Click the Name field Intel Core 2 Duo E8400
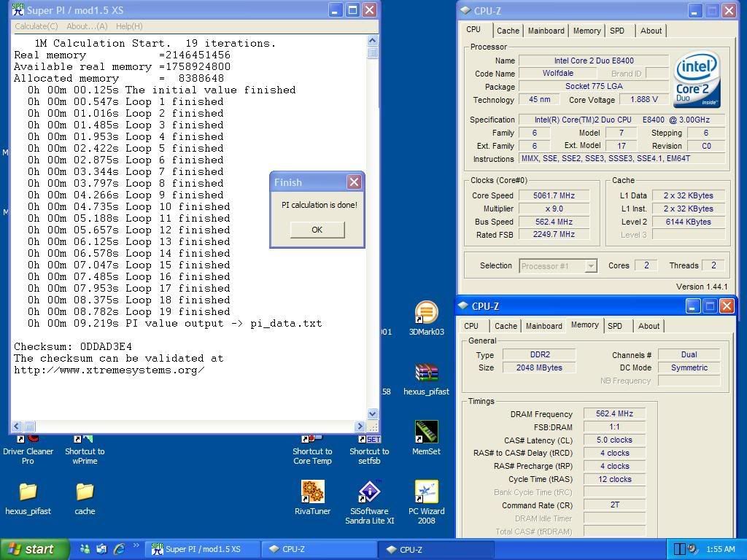747x560 pixels. (x=594, y=61)
